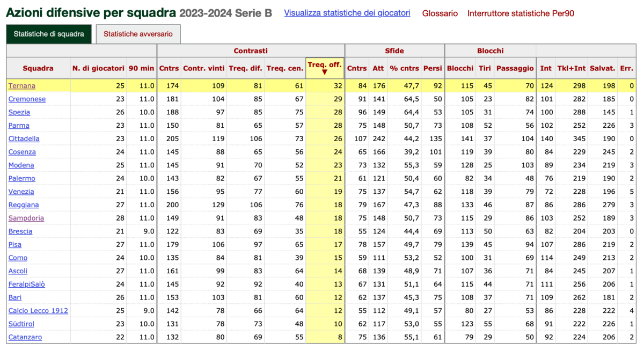Select Sampdoria's N. di giocatori value 28

pos(120,218)
